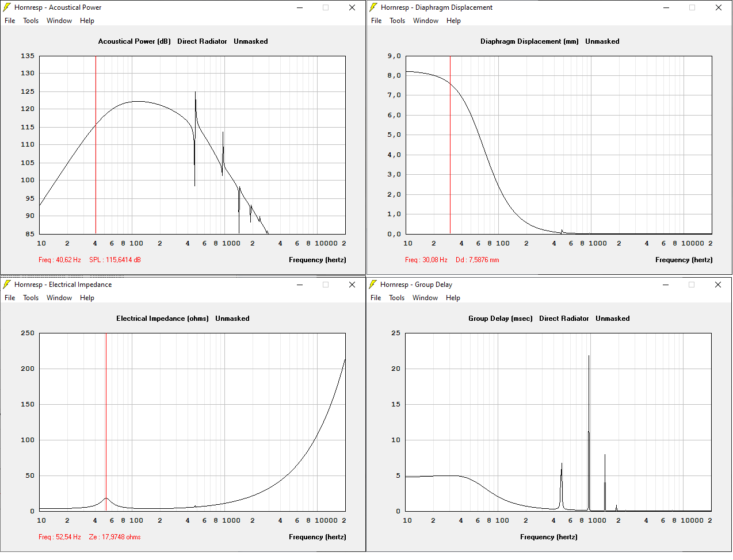
Task: Open Tools menu in Acoustical Power window
Action: coord(30,21)
